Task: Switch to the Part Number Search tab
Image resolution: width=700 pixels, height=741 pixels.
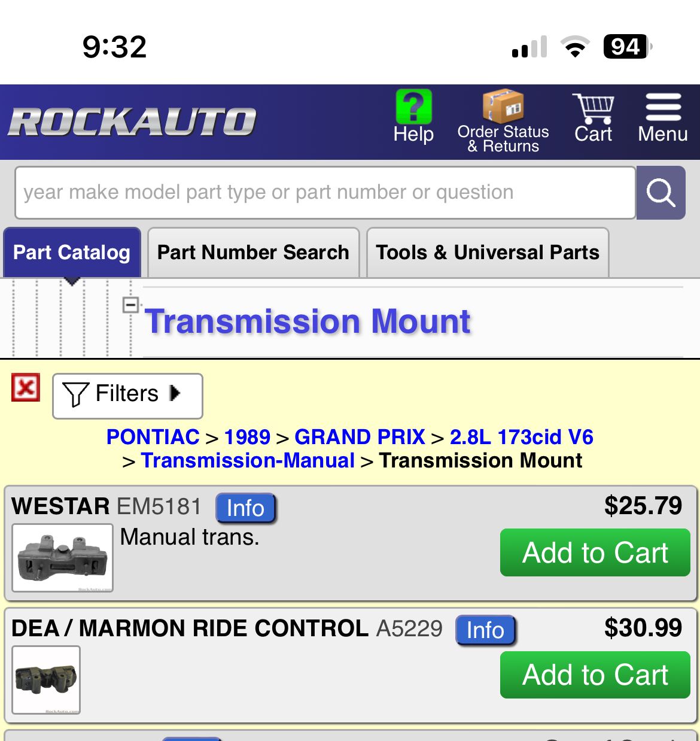Action: [x=253, y=253]
